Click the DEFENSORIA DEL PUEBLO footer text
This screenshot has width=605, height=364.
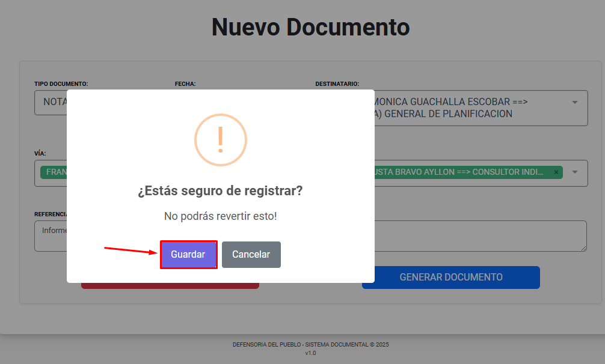pyautogui.click(x=310, y=345)
